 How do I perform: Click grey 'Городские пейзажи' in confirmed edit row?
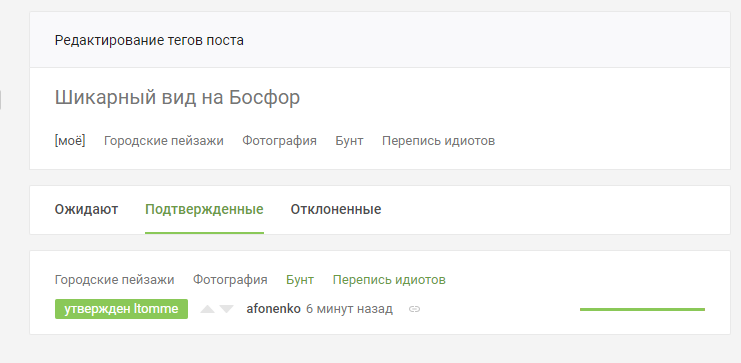tap(114, 280)
